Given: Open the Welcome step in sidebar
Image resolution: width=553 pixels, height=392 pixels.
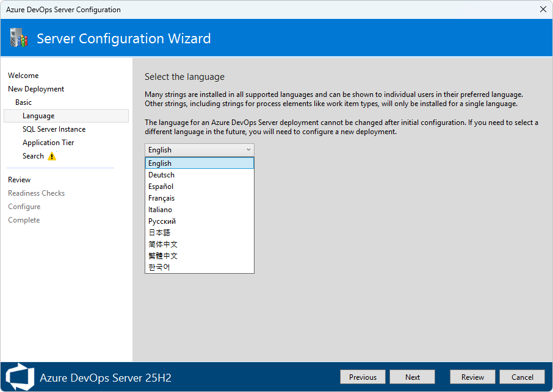Looking at the screenshot, I should (23, 76).
